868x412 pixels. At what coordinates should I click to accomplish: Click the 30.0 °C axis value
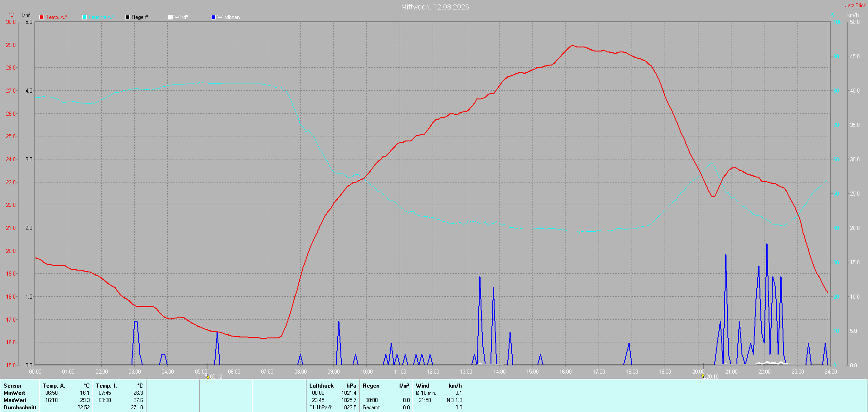[x=11, y=22]
